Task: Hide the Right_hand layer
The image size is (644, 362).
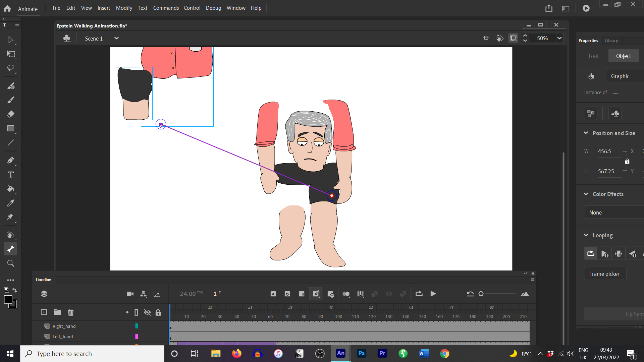Action: (147, 326)
